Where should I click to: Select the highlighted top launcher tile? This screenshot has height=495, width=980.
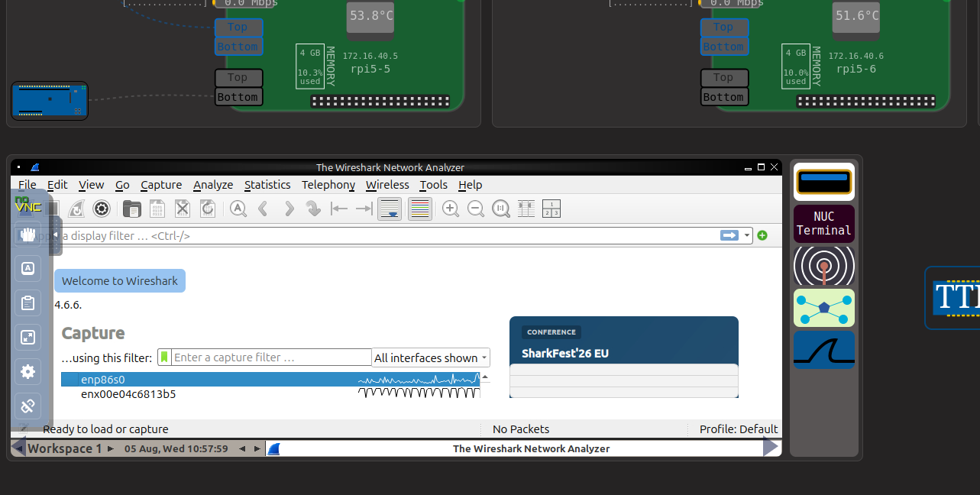point(824,182)
